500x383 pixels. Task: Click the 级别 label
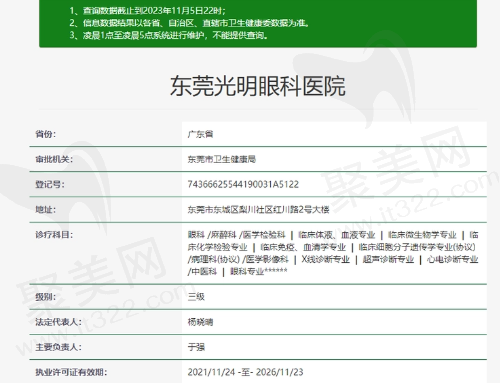46,297
